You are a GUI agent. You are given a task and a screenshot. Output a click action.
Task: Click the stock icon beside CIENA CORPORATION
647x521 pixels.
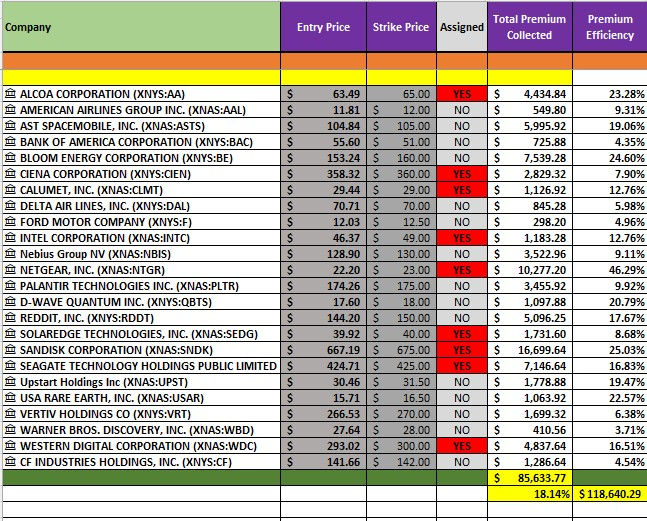click(x=10, y=174)
